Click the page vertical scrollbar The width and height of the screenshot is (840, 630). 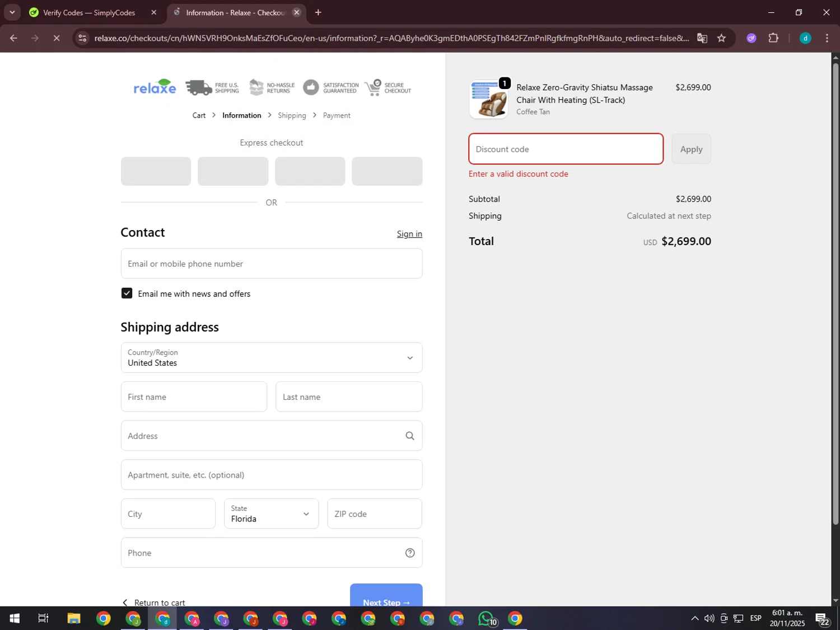point(836,294)
